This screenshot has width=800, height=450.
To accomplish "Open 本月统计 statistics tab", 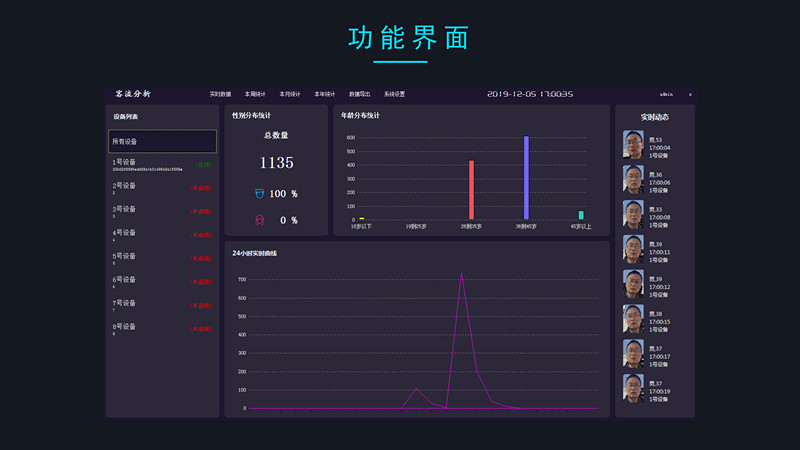I will point(291,94).
